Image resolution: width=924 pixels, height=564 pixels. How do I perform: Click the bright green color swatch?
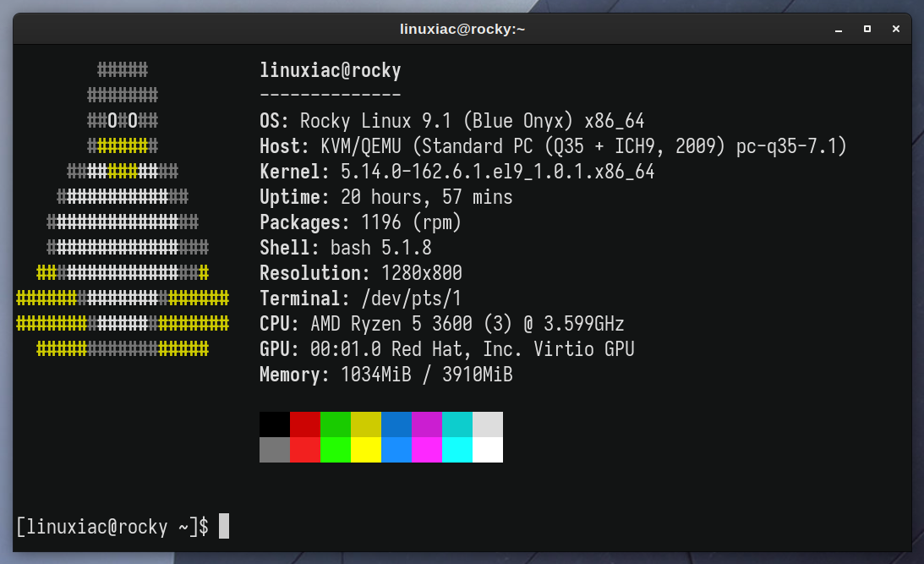pos(336,450)
